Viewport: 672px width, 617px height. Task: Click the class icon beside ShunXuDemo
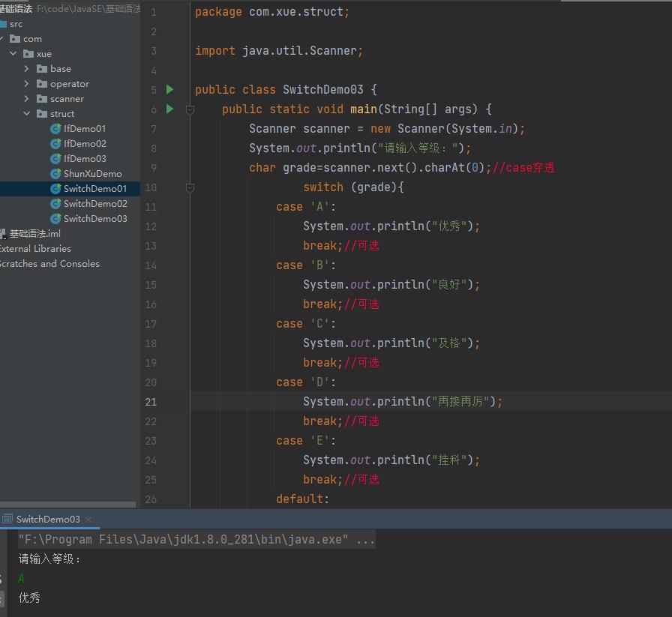point(55,173)
